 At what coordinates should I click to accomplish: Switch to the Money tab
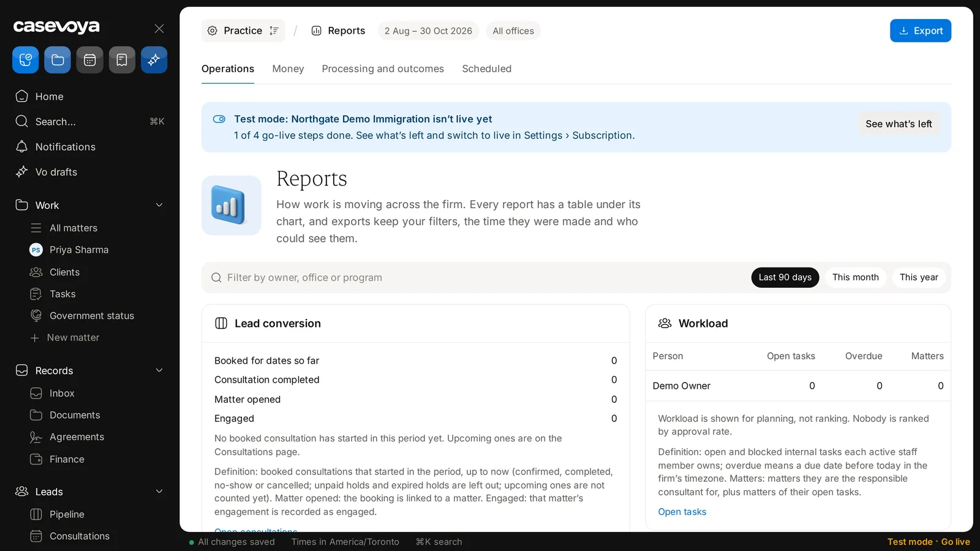coord(288,69)
